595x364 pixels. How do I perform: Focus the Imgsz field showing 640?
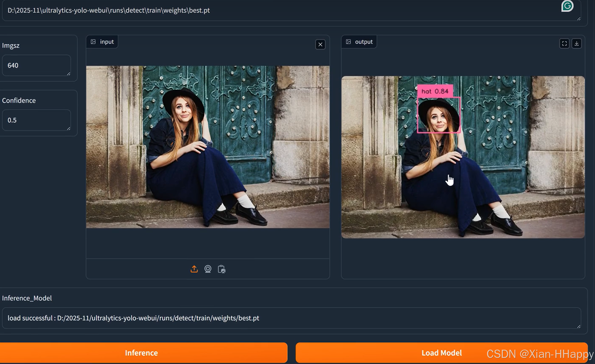[x=36, y=65]
